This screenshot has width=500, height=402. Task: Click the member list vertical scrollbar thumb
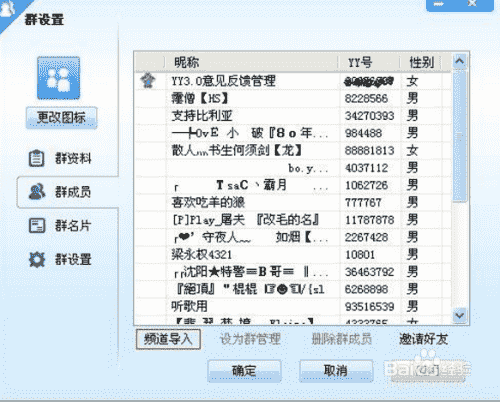point(460,135)
